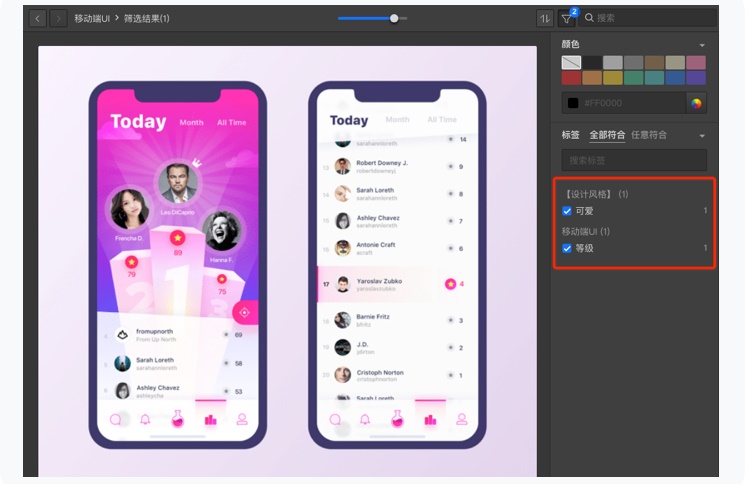Select the no-color (slashed) swatch
The image size is (745, 484).
pos(571,62)
